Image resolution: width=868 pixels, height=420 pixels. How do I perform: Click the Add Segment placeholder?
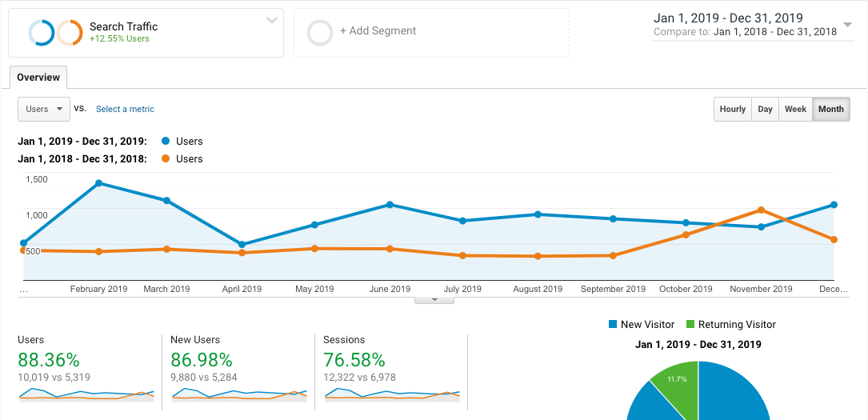click(431, 33)
